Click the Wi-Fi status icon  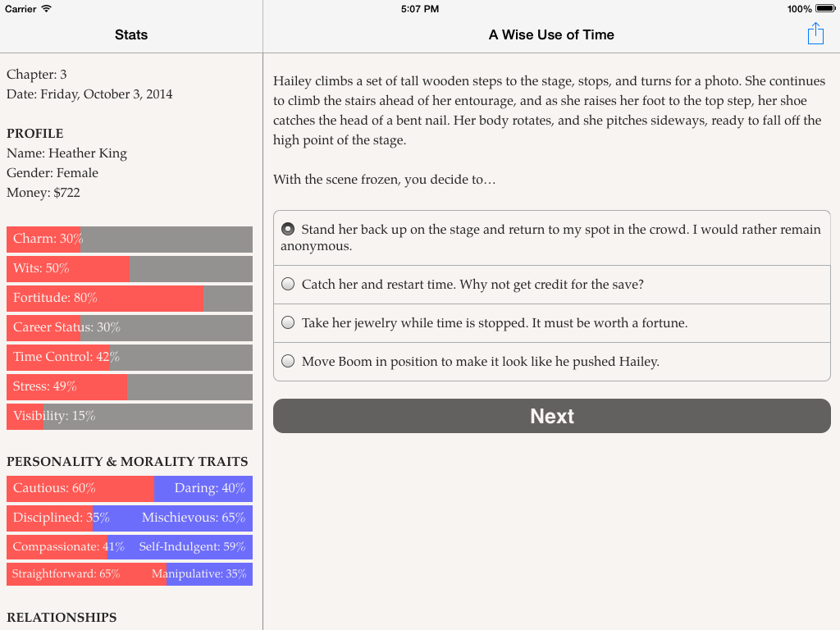[47, 8]
